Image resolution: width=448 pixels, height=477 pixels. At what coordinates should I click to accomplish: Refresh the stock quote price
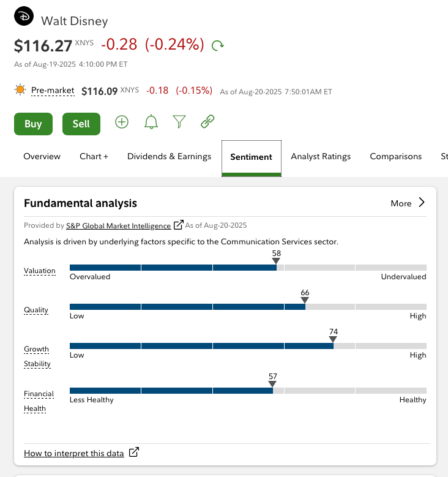(217, 45)
